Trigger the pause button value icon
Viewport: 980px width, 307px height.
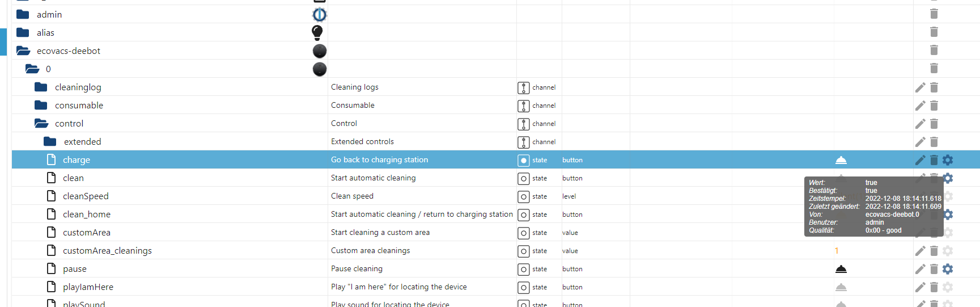point(841,269)
